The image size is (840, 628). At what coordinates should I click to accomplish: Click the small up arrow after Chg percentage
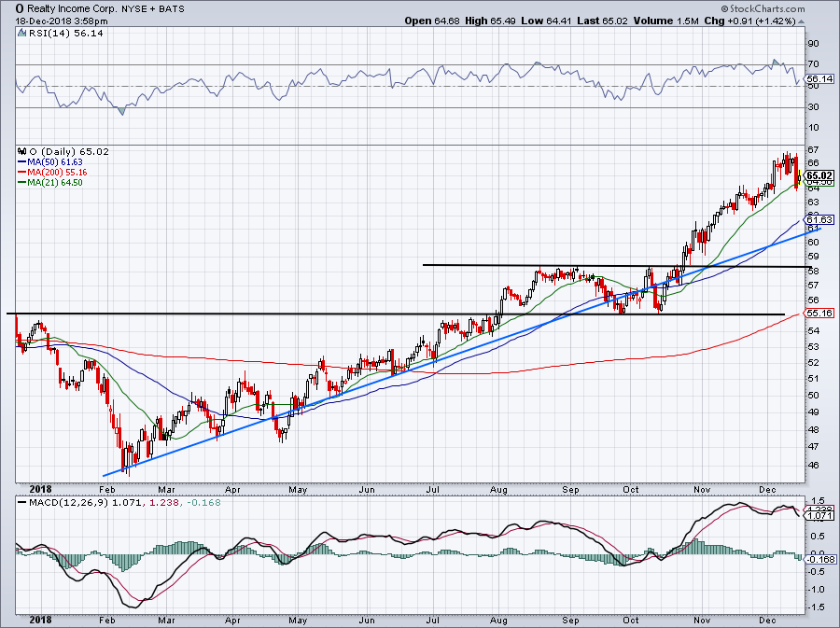tap(802, 22)
